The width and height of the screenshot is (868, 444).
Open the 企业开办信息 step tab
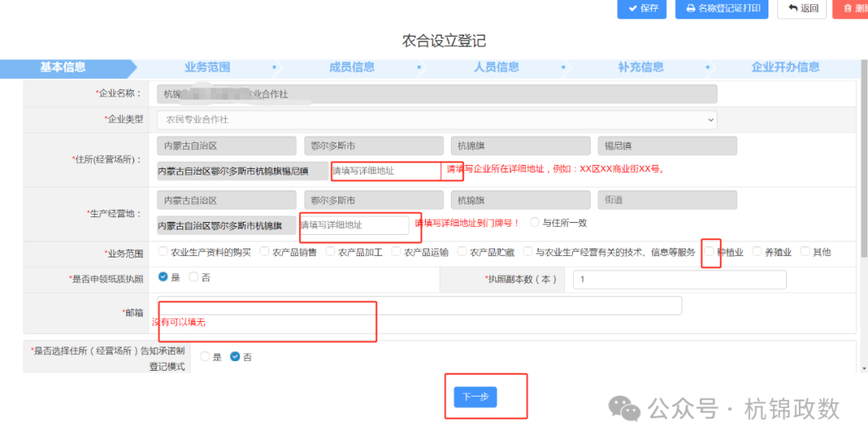pos(785,68)
